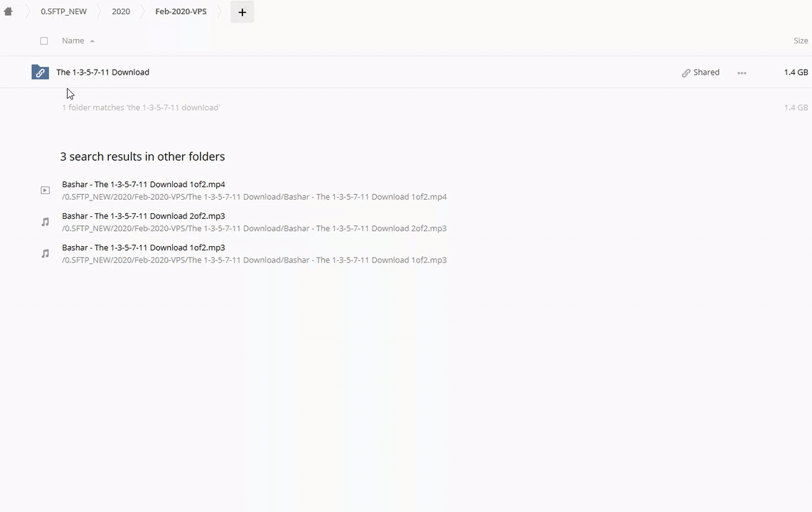Image resolution: width=812 pixels, height=512 pixels.
Task: Sort by the Name column header
Action: [73, 41]
